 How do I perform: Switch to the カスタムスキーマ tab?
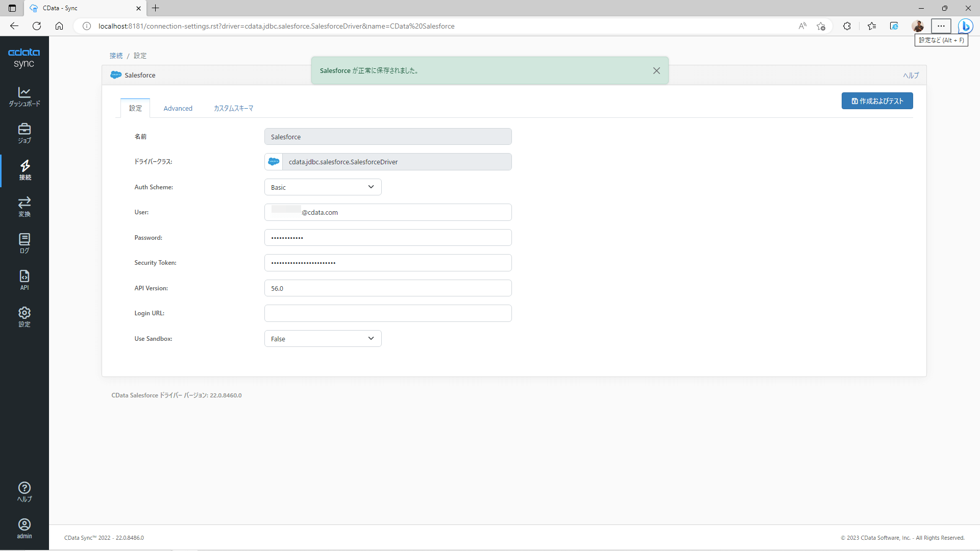(x=233, y=108)
